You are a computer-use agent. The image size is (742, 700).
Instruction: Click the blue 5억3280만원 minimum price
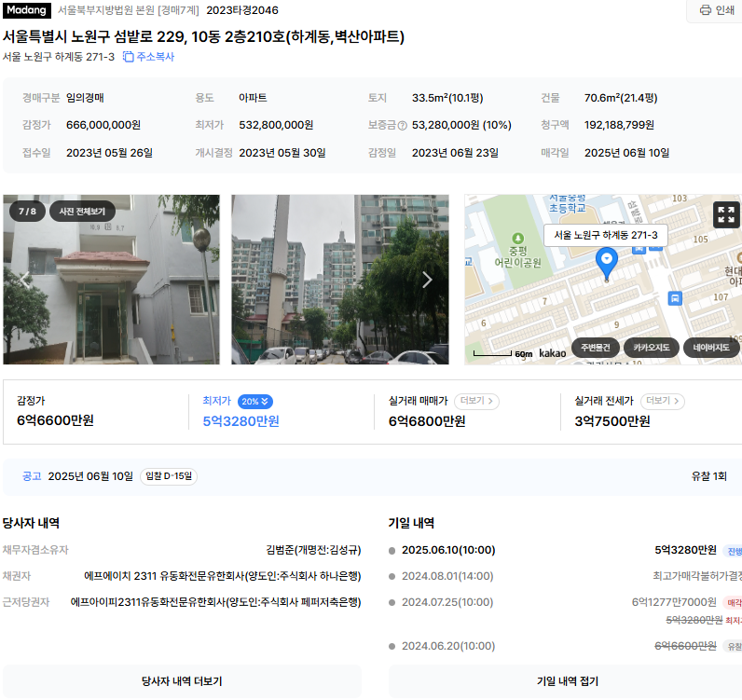(240, 421)
